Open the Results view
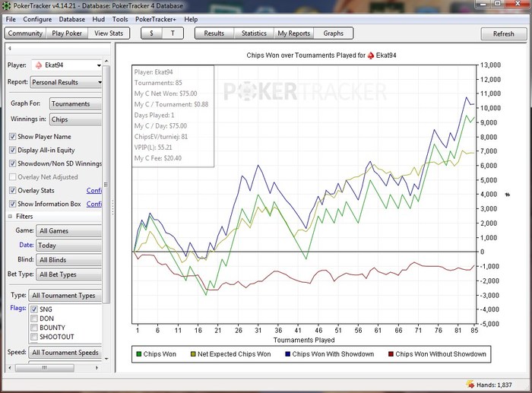The image size is (532, 393). (x=214, y=33)
